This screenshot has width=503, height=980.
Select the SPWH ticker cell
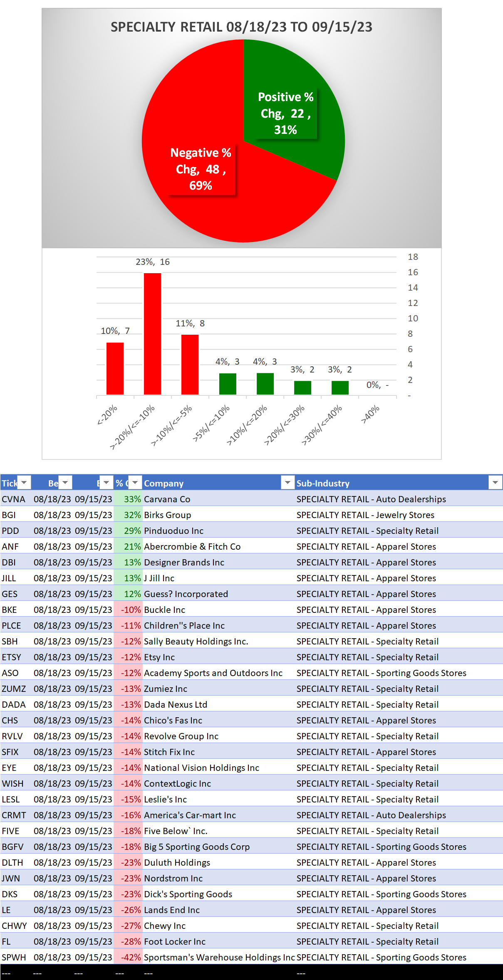(16, 957)
